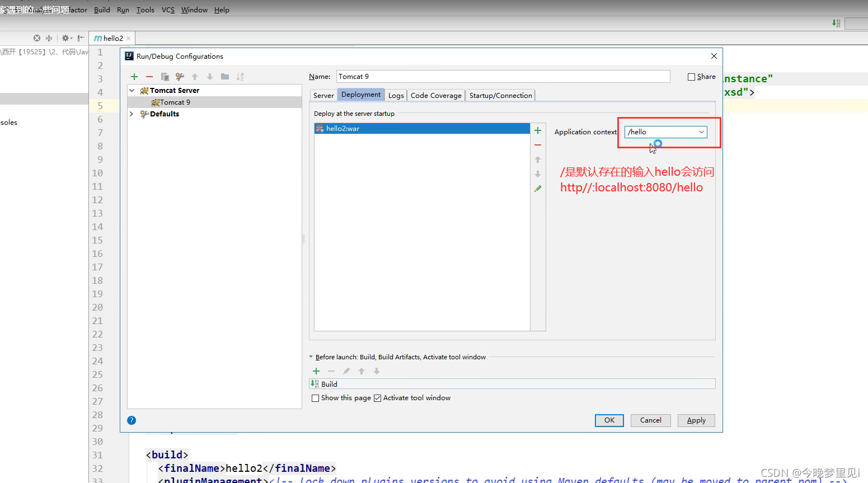Move before launch task up

tap(362, 371)
